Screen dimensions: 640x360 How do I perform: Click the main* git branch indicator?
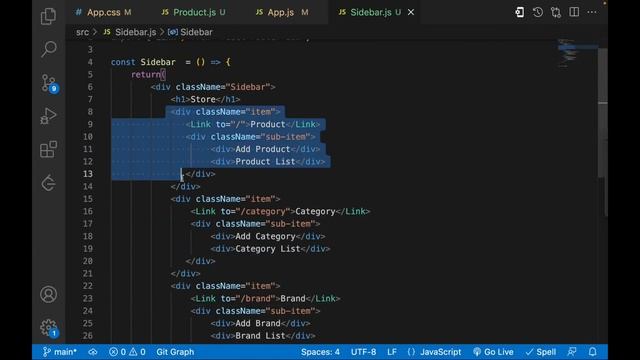[60, 352]
